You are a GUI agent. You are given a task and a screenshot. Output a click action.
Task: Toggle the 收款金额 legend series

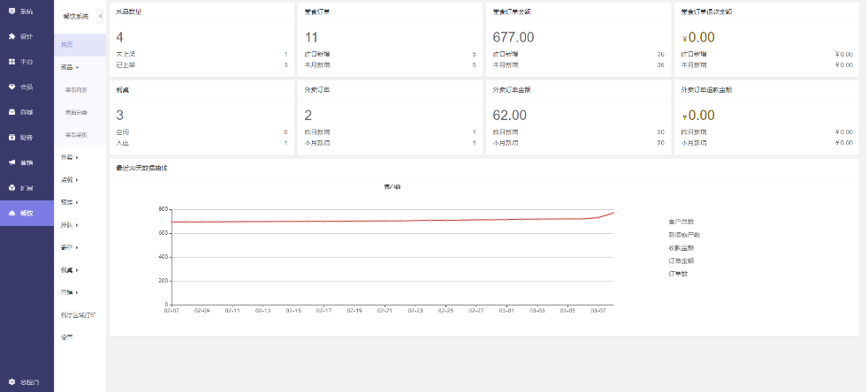(681, 248)
